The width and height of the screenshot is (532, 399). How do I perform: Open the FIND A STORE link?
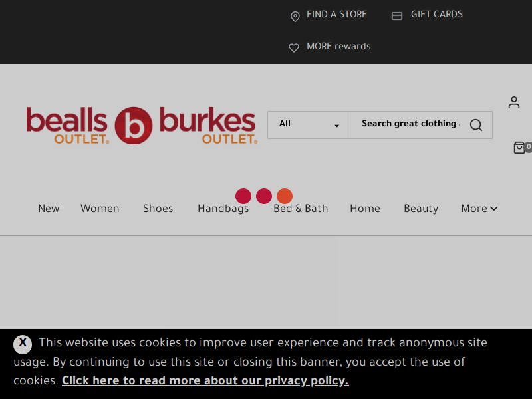[x=336, y=14]
